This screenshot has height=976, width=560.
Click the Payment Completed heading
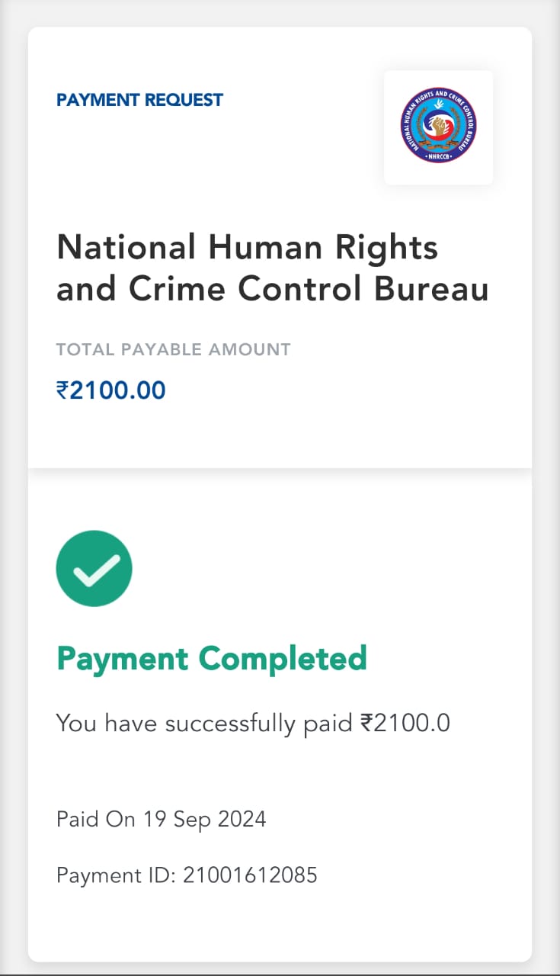click(212, 658)
